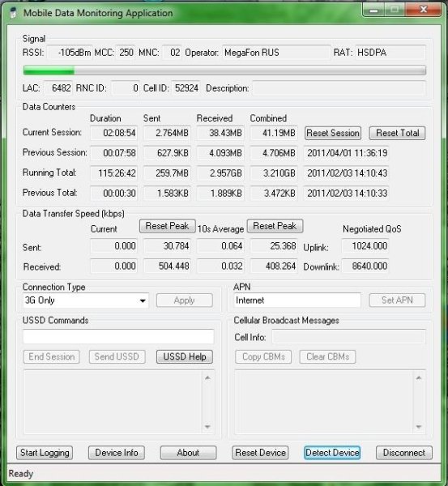Image resolution: width=448 pixels, height=486 pixels.
Task: Select the 3G Only combo box
Action: click(x=86, y=301)
